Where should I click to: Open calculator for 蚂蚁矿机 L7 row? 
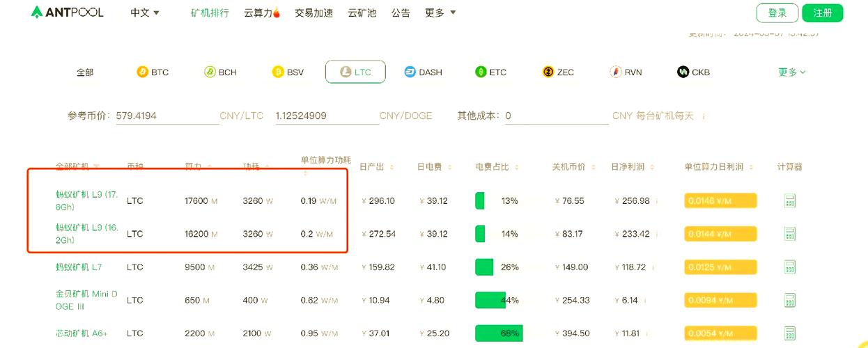click(789, 267)
